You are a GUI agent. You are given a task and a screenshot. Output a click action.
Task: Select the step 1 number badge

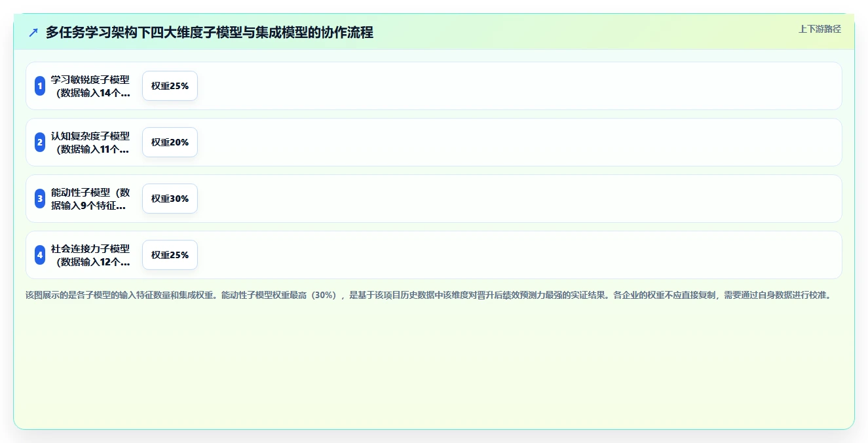coord(40,86)
